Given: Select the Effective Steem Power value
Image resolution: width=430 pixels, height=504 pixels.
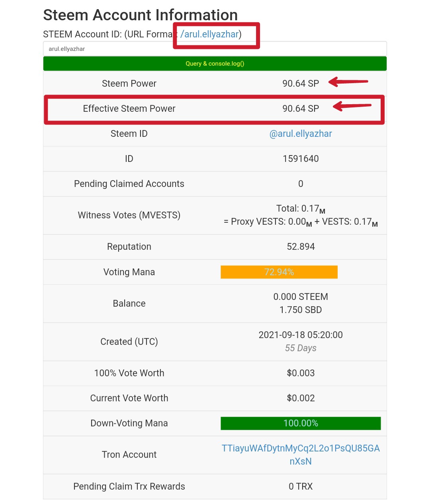Looking at the screenshot, I should coord(301,109).
